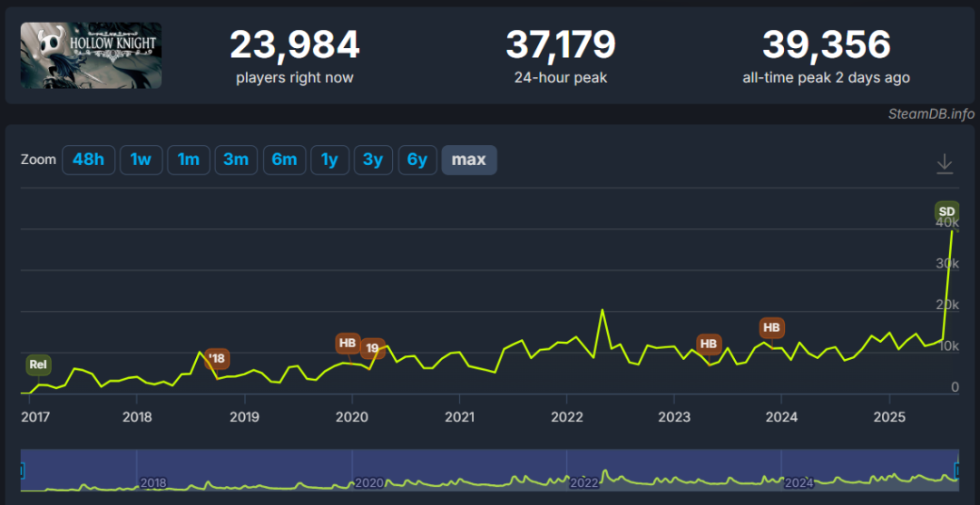Zoom chart to 1m range
Image resolution: width=980 pixels, height=505 pixels.
click(x=188, y=160)
